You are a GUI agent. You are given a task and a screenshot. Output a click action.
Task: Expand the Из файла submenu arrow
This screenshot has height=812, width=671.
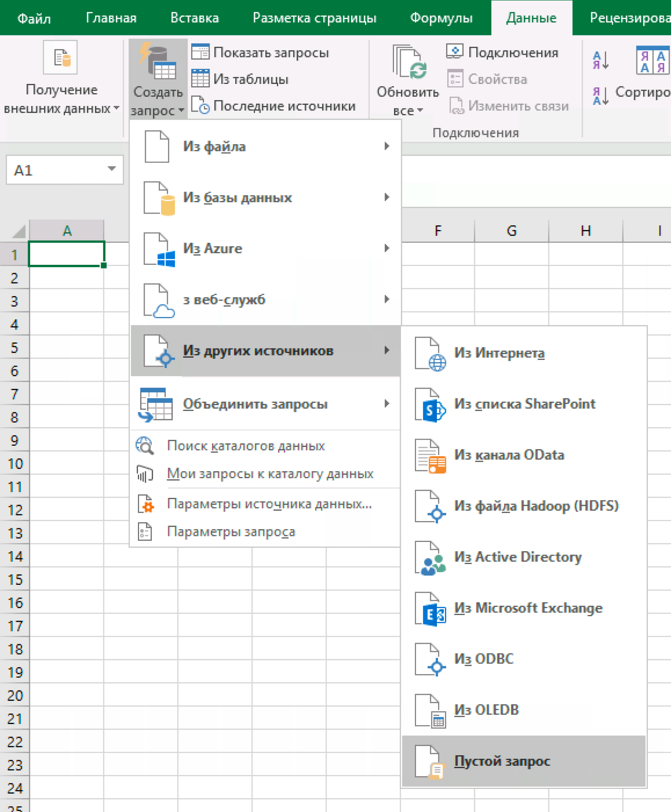click(387, 146)
